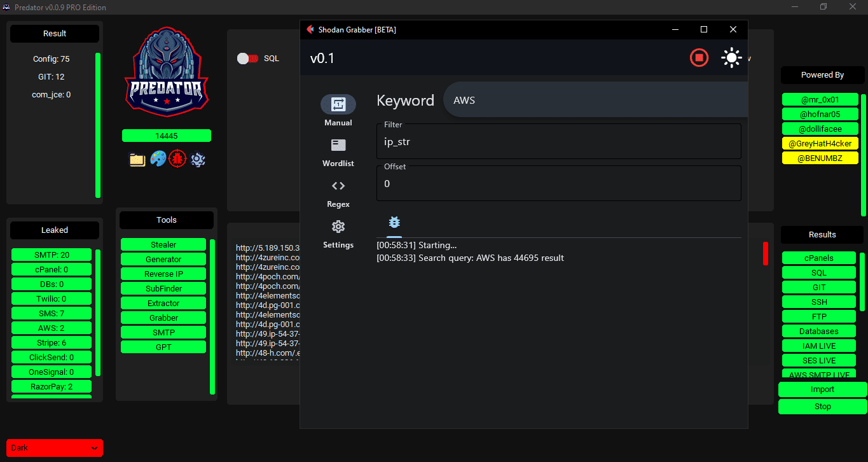
Task: Open the color palette theme icon
Action: [158, 159]
